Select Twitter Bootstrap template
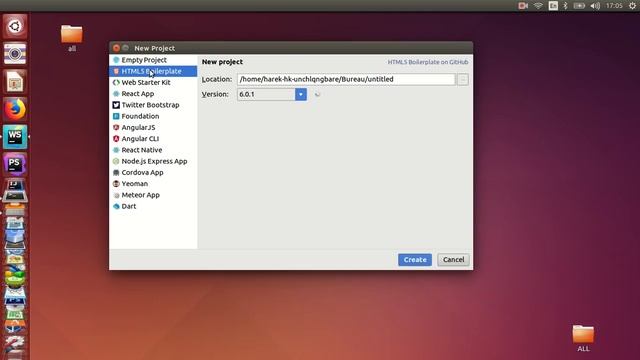The image size is (640, 360). (153, 105)
